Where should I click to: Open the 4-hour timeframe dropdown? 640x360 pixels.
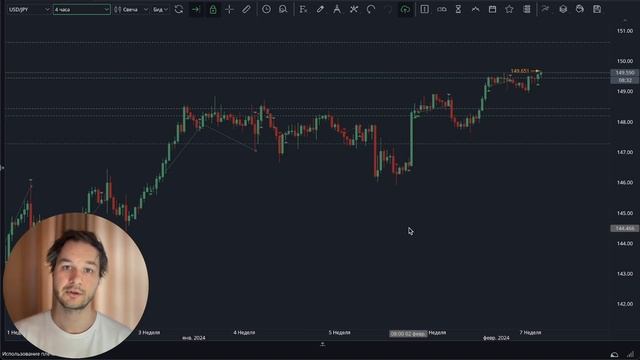click(82, 9)
